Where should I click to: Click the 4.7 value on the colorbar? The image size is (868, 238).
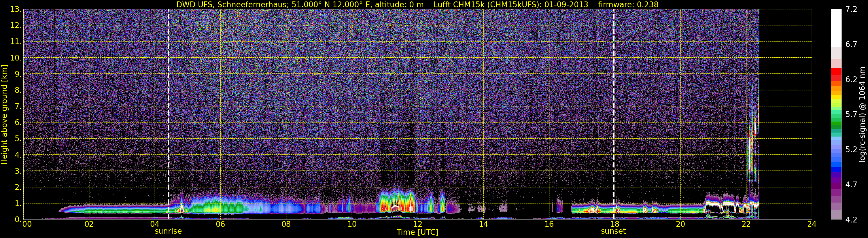tap(851, 185)
